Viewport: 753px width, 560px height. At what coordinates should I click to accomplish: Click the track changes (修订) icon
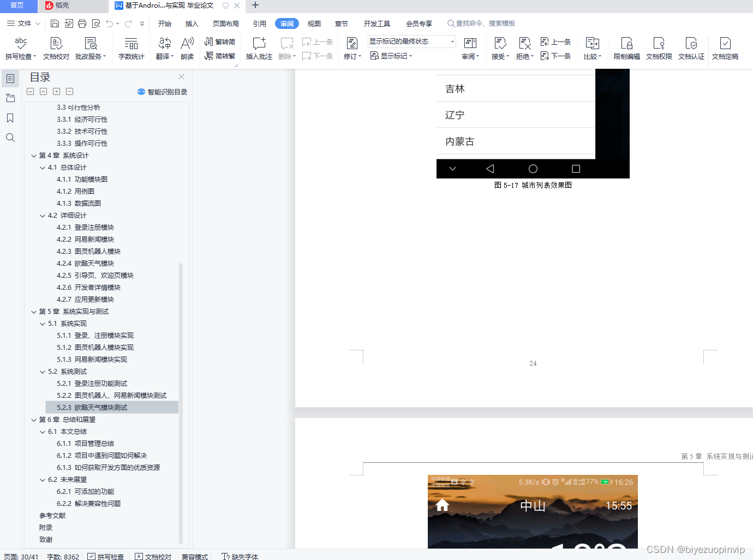click(x=352, y=48)
